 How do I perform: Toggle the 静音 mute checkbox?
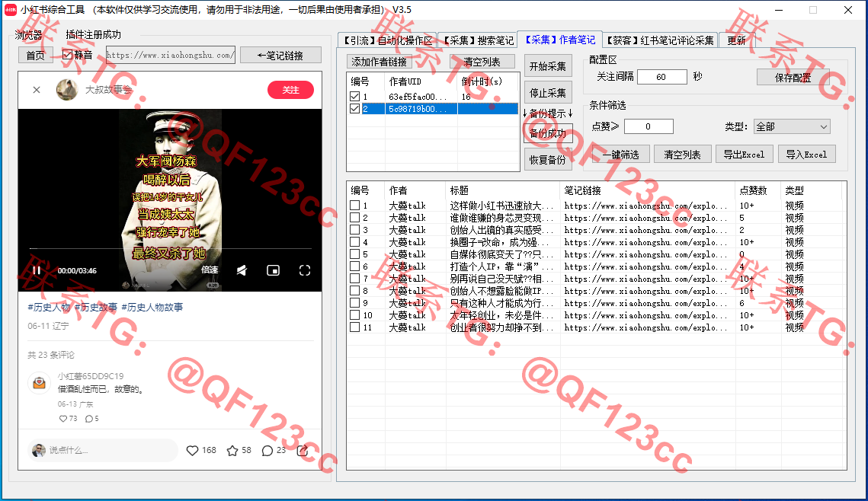(x=68, y=55)
